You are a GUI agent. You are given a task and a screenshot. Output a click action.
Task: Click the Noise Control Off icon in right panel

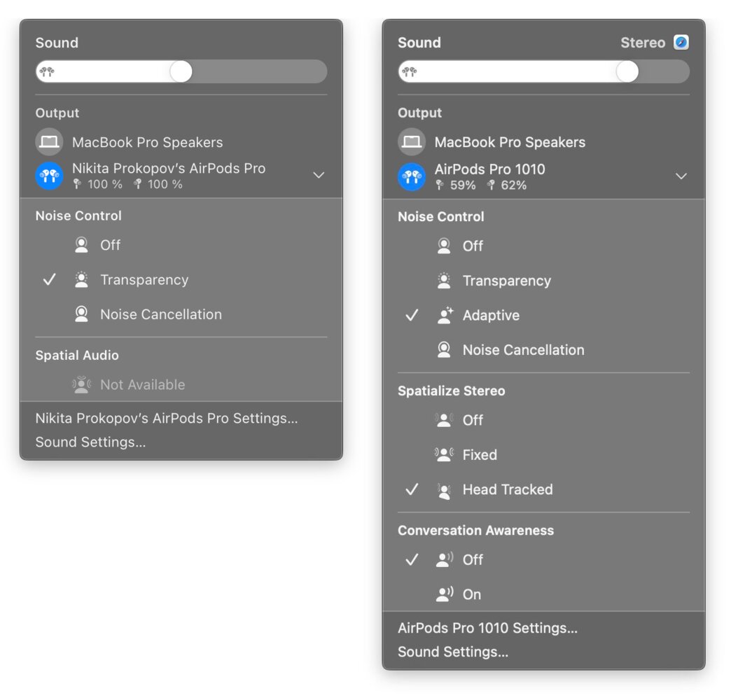444,246
